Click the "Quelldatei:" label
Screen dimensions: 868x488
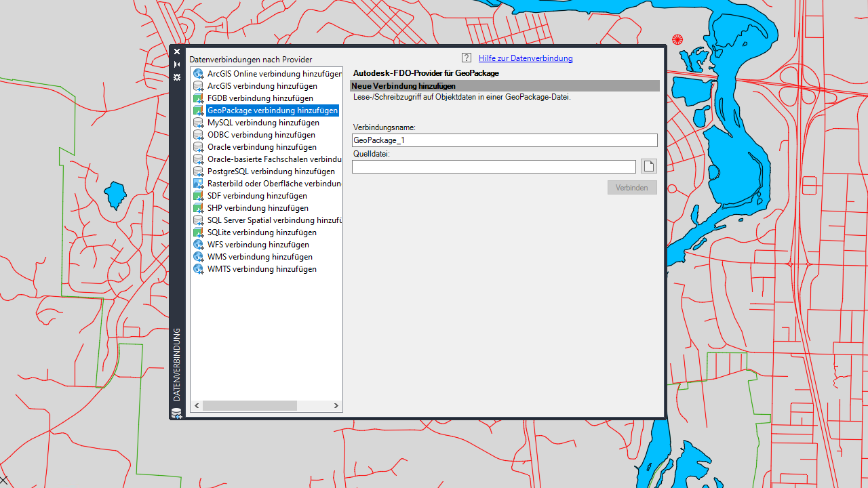coord(372,154)
